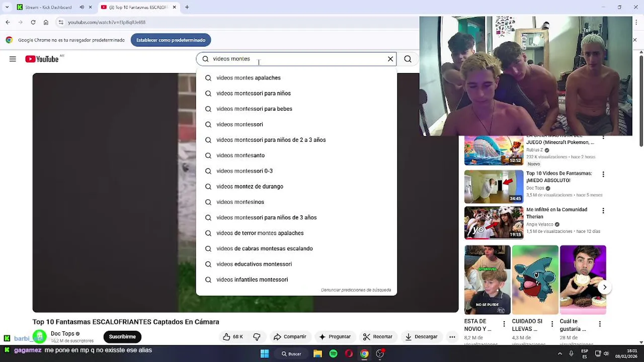This screenshot has width=644, height=362.
Task: Open the YouTube hamburger guide menu
Action: [13, 59]
